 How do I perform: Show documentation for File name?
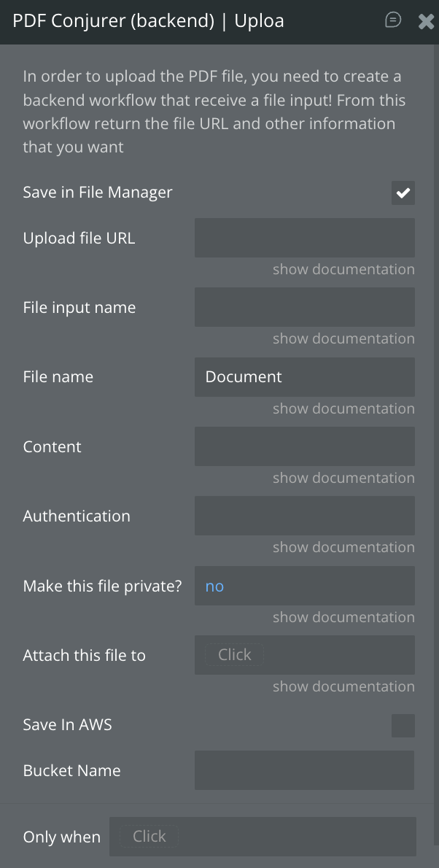pyautogui.click(x=343, y=408)
